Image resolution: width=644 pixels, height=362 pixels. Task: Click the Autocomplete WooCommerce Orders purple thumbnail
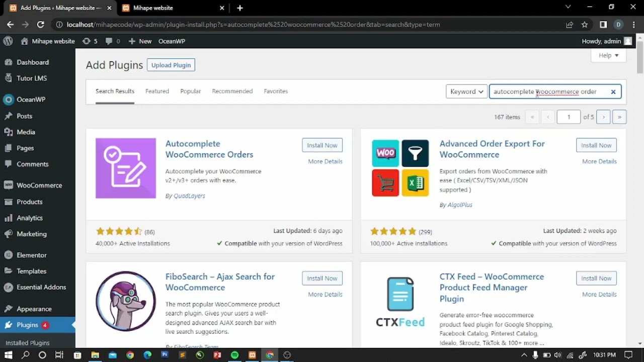pos(126,168)
